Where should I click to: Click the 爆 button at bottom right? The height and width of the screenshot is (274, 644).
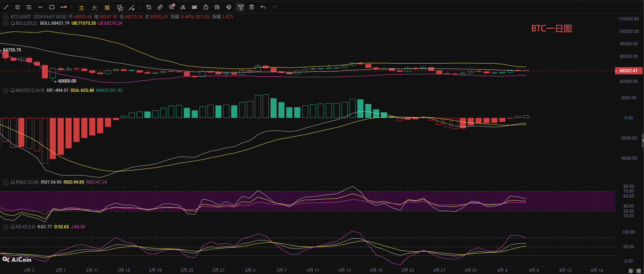coord(638,271)
